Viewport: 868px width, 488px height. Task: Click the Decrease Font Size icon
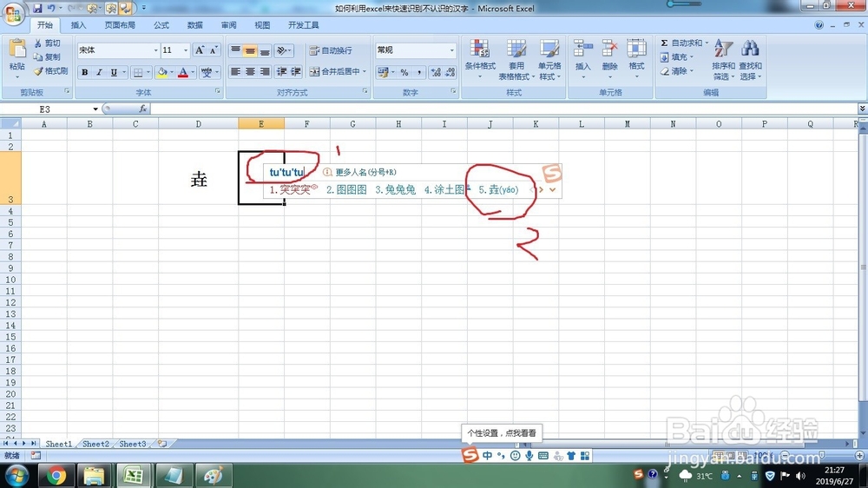coord(214,50)
